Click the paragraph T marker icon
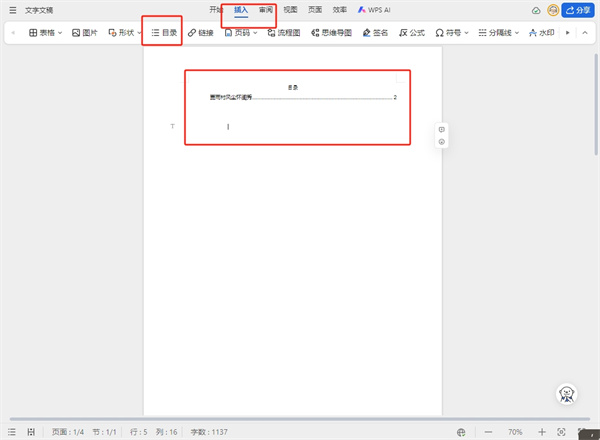The image size is (600, 440). [173, 126]
